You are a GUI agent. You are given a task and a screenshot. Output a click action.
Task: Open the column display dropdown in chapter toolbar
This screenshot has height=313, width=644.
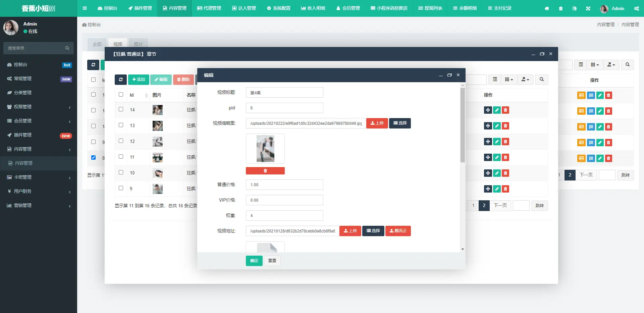[x=509, y=80]
